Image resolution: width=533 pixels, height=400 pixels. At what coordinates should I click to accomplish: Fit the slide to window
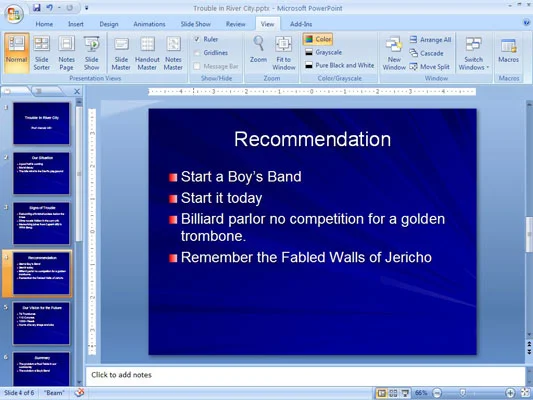pyautogui.click(x=283, y=53)
